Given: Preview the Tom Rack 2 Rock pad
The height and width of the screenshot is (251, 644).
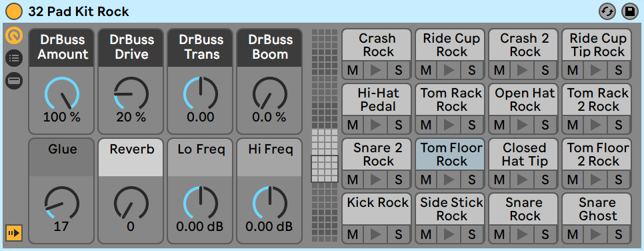Looking at the screenshot, I should 595,125.
